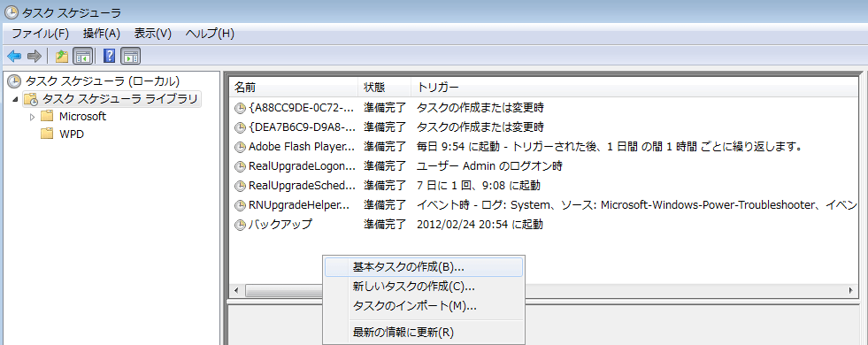Click the blue Back arrow toolbar icon
Viewport: 868px width, 345px height.
[14, 56]
